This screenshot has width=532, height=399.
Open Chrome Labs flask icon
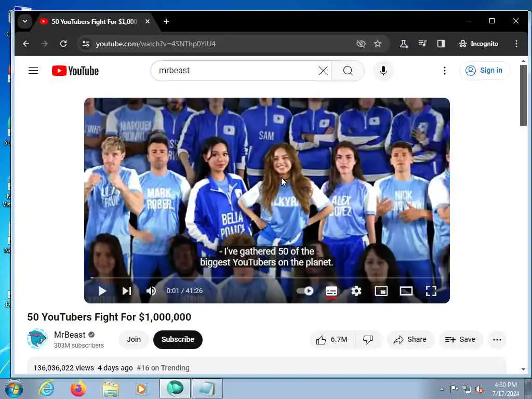[x=403, y=44]
